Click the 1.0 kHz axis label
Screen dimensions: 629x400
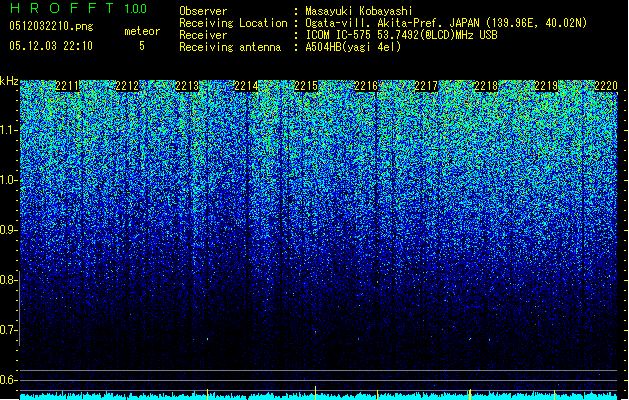(9, 180)
